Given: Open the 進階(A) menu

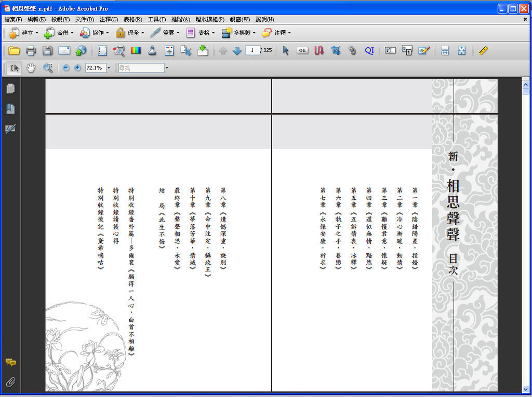Looking at the screenshot, I should tap(181, 19).
